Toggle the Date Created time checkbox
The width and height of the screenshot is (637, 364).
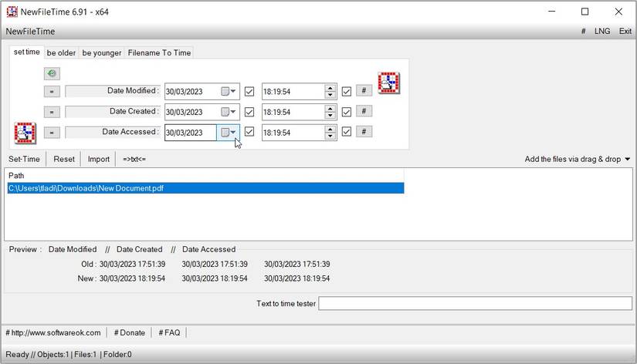pyautogui.click(x=347, y=112)
